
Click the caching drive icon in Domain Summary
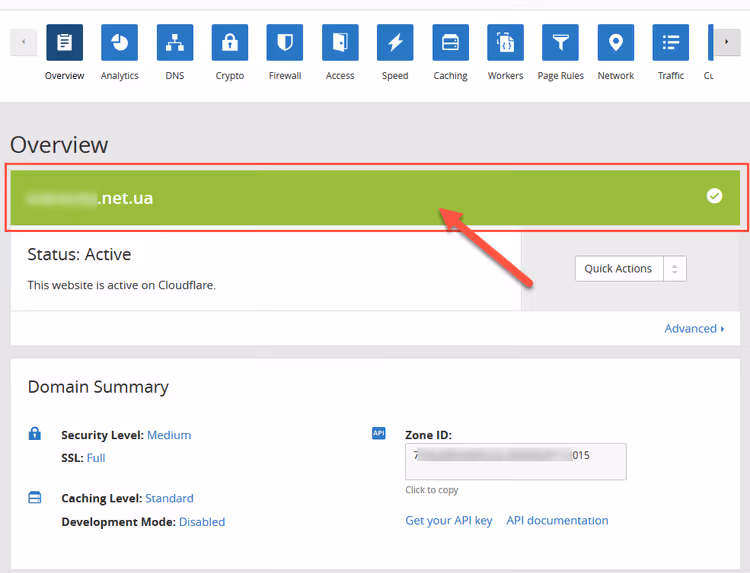(x=35, y=497)
